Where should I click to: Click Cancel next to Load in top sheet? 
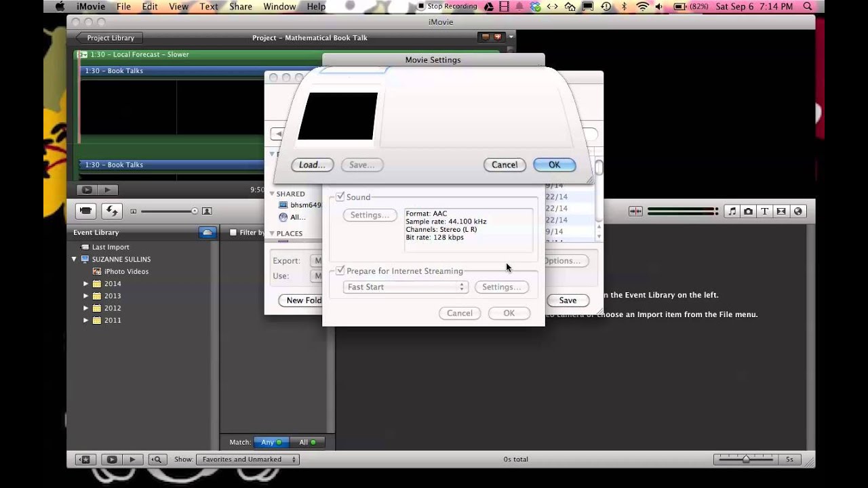505,165
